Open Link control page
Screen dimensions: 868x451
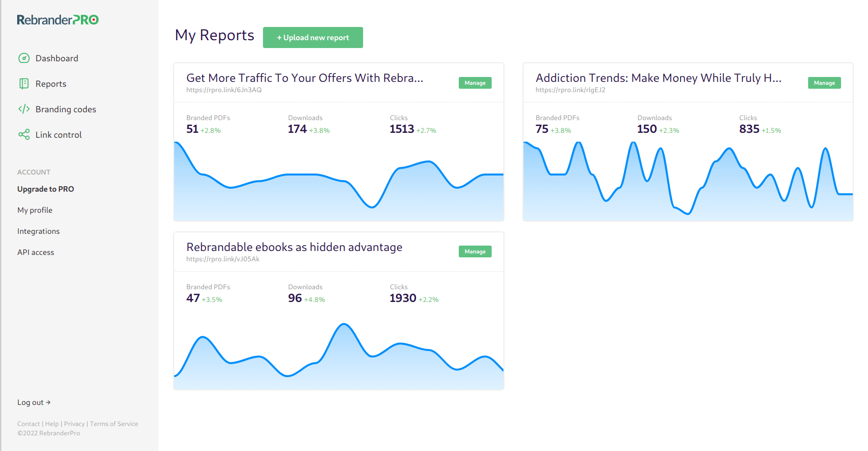(x=58, y=135)
